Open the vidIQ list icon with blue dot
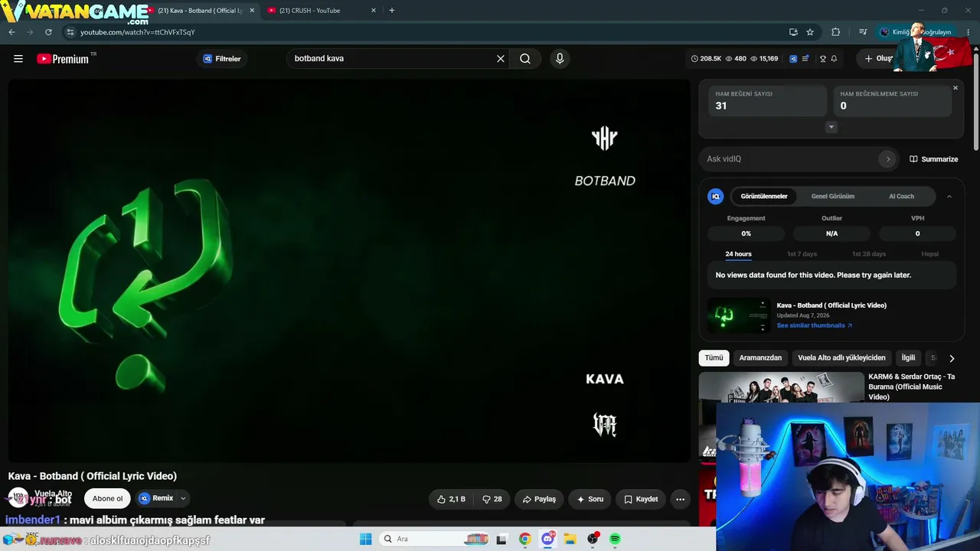Viewport: 980px width, 551px height. pyautogui.click(x=805, y=59)
